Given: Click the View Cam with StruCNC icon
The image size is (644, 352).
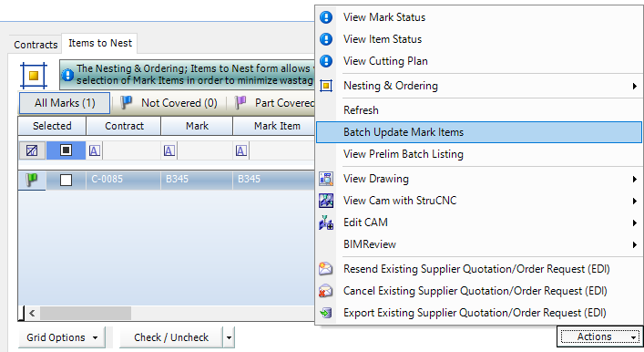Looking at the screenshot, I should 326,201.
